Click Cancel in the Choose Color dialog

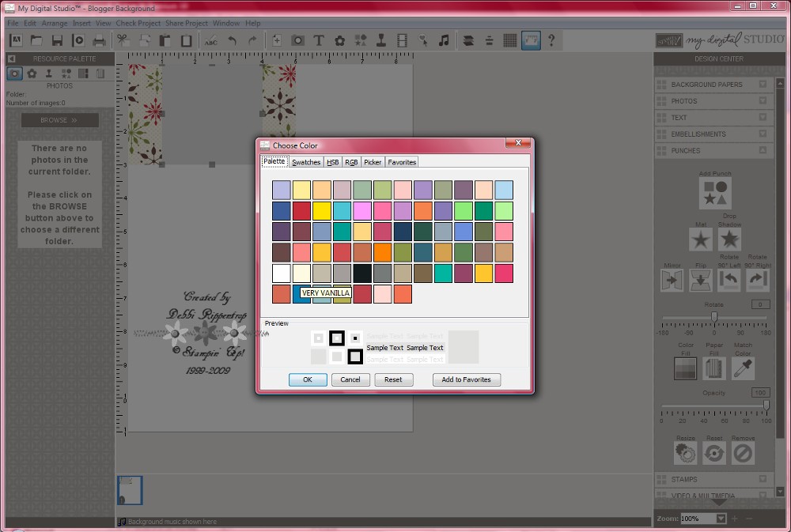pyautogui.click(x=350, y=379)
